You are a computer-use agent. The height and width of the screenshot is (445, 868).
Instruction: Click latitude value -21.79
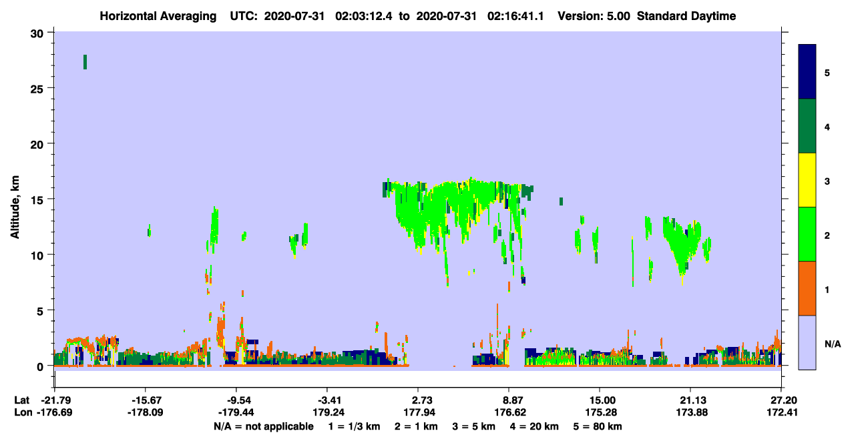coord(55,400)
